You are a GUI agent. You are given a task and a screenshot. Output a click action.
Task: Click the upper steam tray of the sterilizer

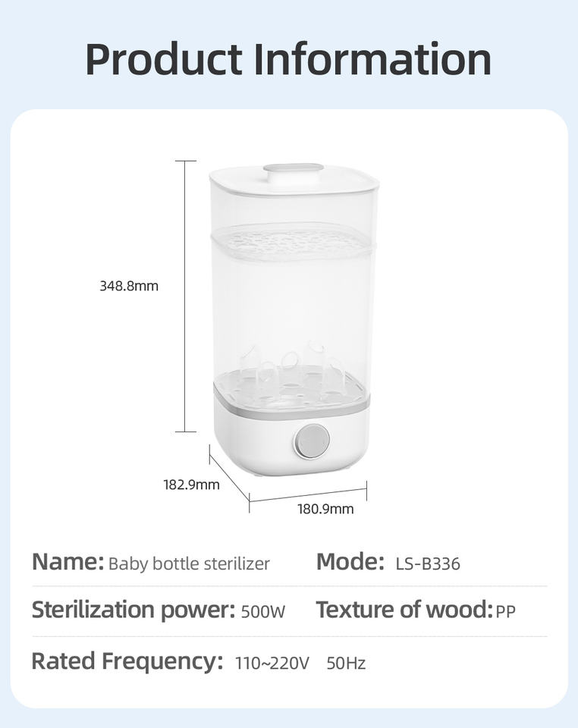[x=292, y=242]
